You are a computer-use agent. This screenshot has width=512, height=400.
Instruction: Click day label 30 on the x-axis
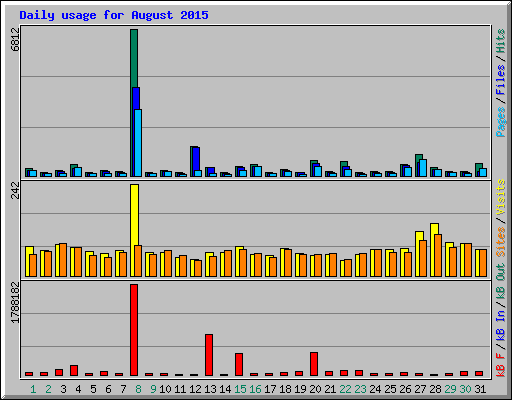pos(465,389)
